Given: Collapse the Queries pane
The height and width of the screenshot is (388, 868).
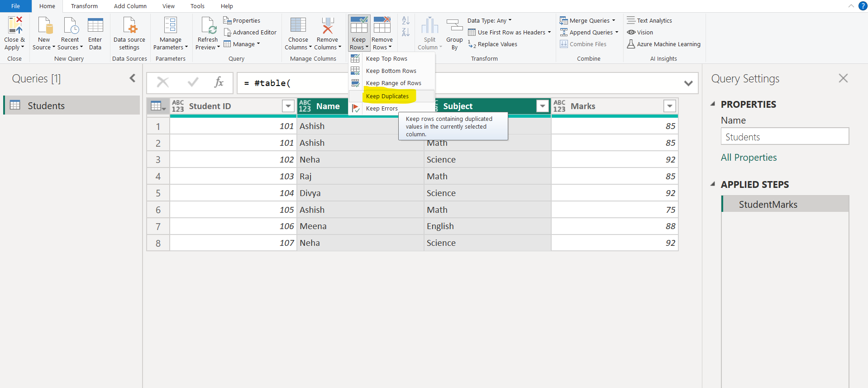Looking at the screenshot, I should click(x=132, y=78).
